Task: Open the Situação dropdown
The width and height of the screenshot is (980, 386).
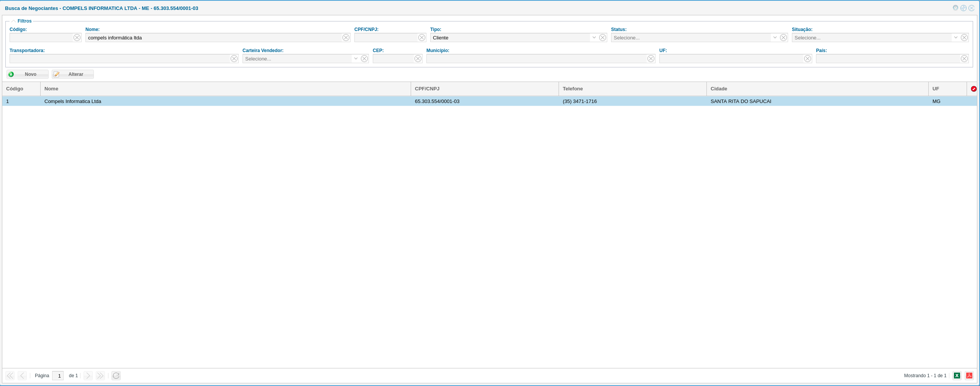Action: click(x=956, y=38)
